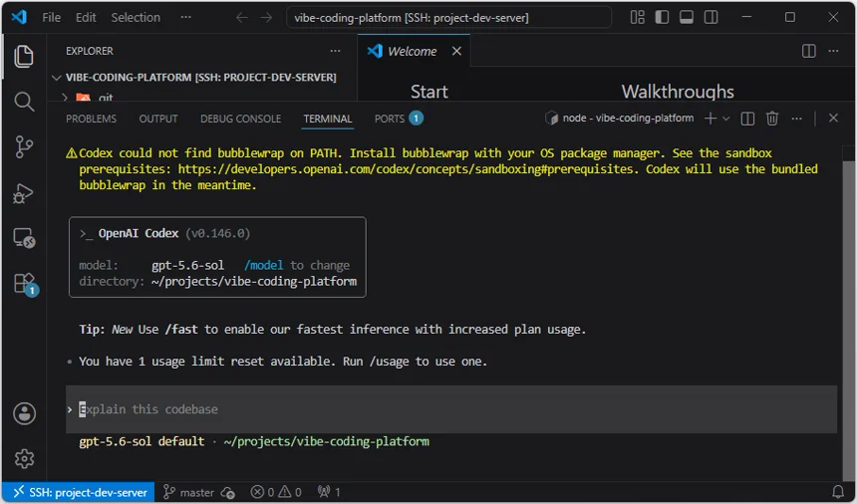857x504 pixels.
Task: Kill the terminal with the trash icon
Action: [771, 119]
